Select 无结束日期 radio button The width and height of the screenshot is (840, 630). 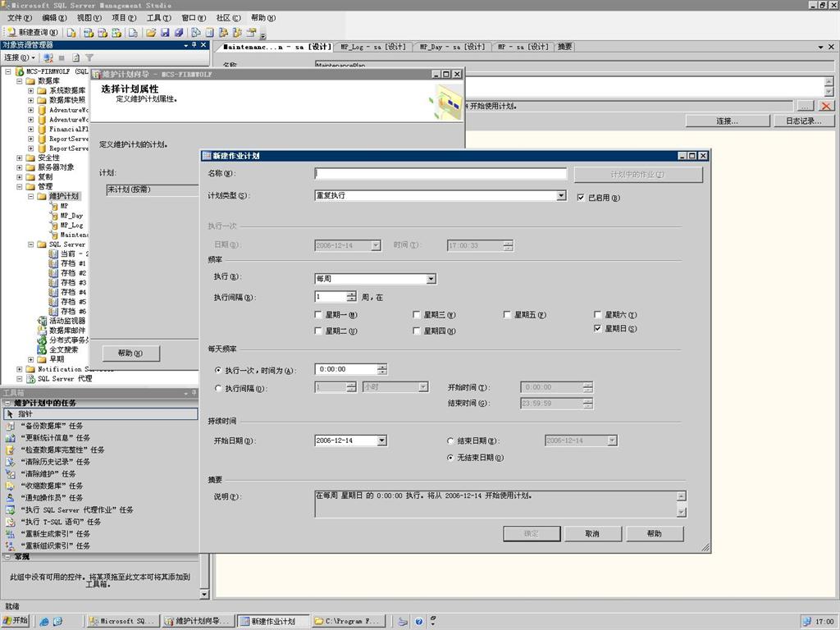click(450, 458)
